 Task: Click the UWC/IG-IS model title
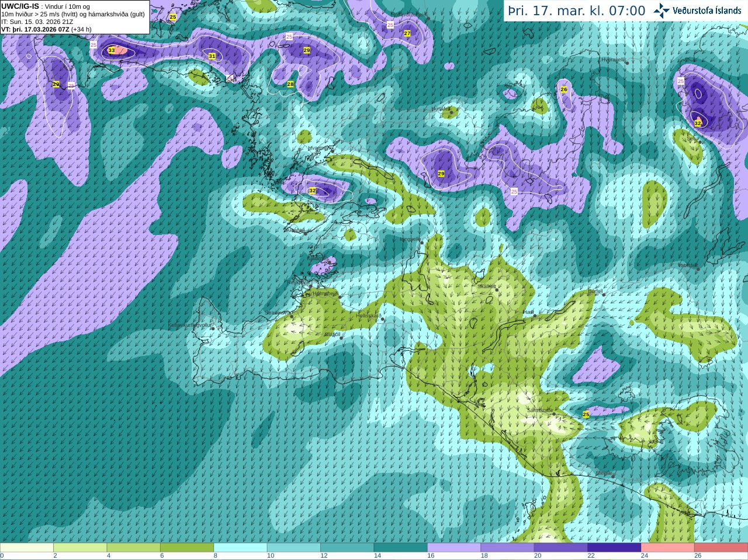coord(20,6)
